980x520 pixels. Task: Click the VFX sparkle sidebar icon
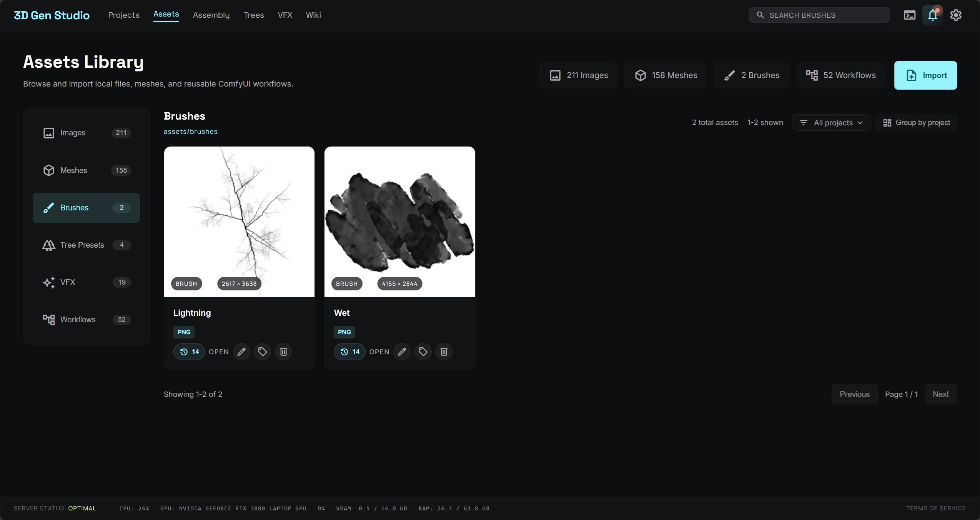[48, 282]
